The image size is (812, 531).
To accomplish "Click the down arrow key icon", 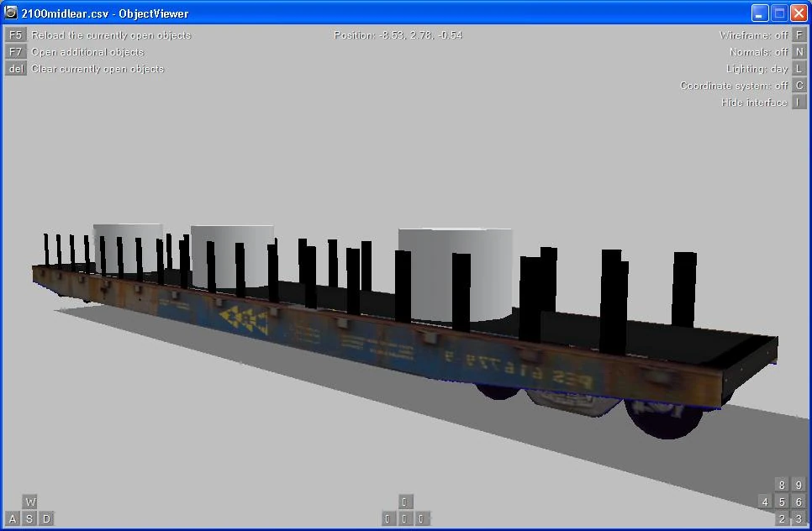I will click(x=404, y=518).
